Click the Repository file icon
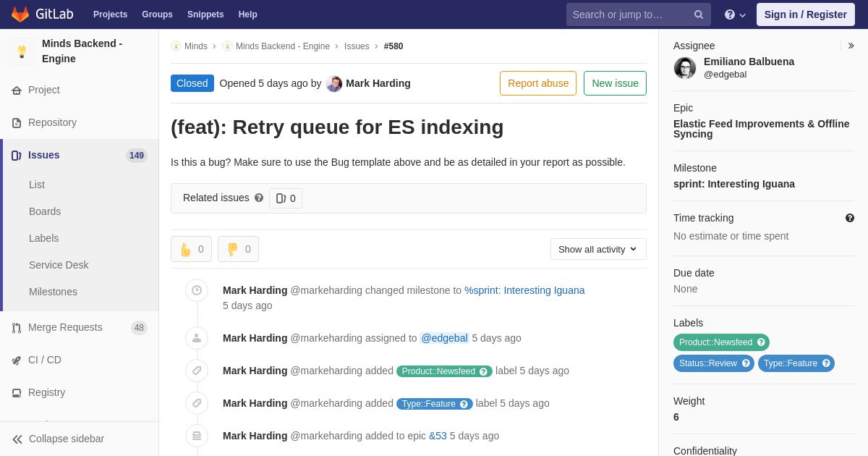 coord(17,123)
